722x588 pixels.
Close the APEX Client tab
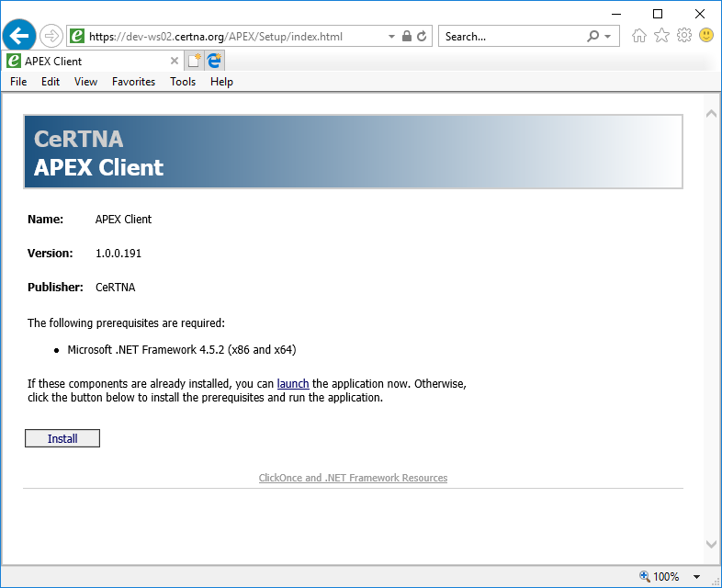pyautogui.click(x=175, y=61)
